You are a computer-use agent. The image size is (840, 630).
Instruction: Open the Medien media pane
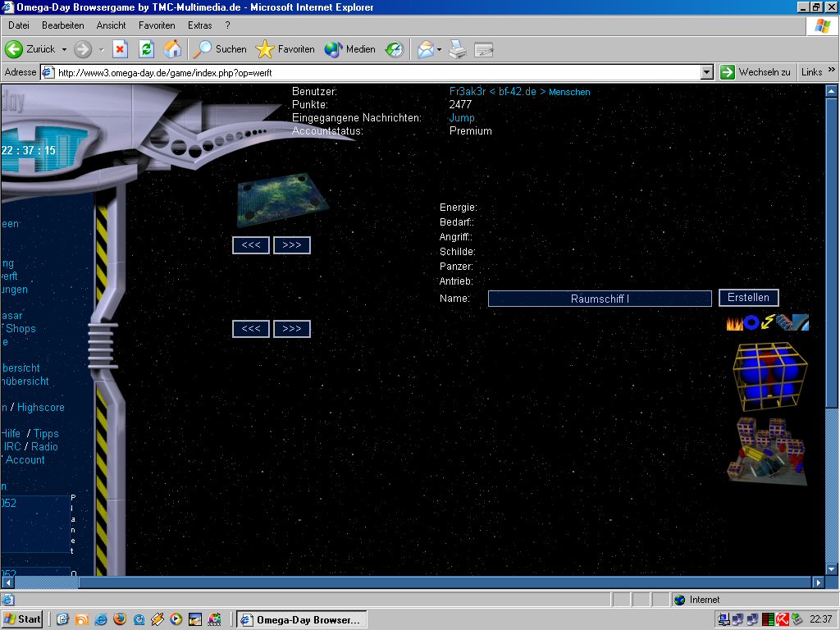point(349,49)
